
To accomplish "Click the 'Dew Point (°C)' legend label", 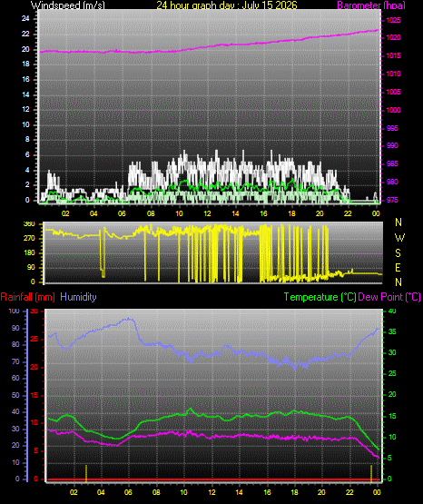I will pyautogui.click(x=389, y=297).
